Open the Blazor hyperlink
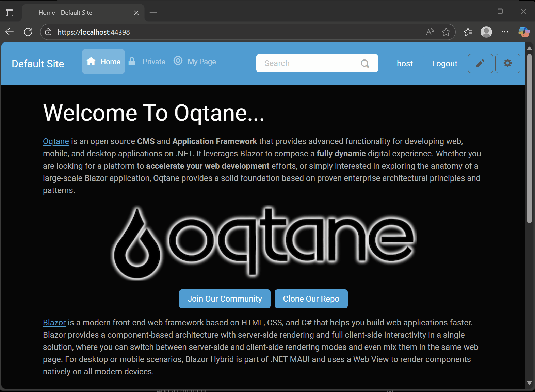This screenshot has height=392, width=535. pyautogui.click(x=54, y=323)
